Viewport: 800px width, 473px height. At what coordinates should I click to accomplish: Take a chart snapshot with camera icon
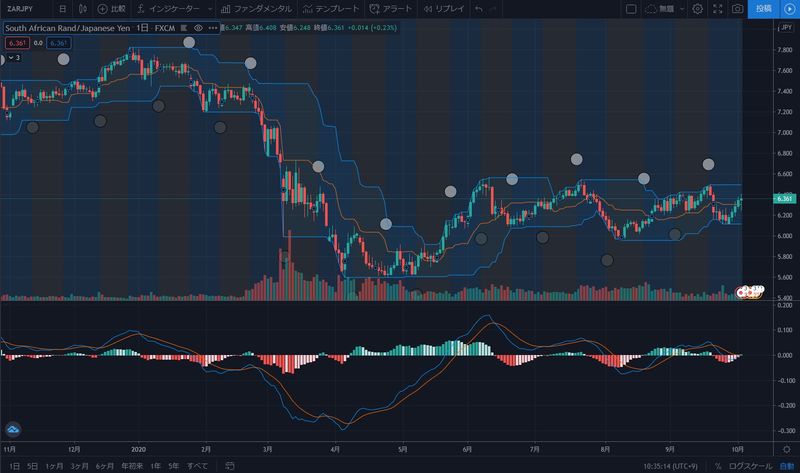tap(737, 9)
